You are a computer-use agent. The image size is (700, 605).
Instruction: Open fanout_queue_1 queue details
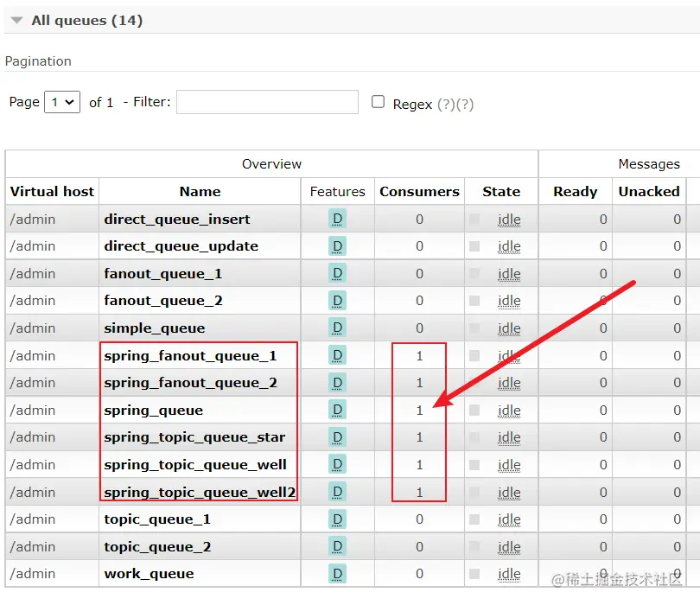click(163, 274)
